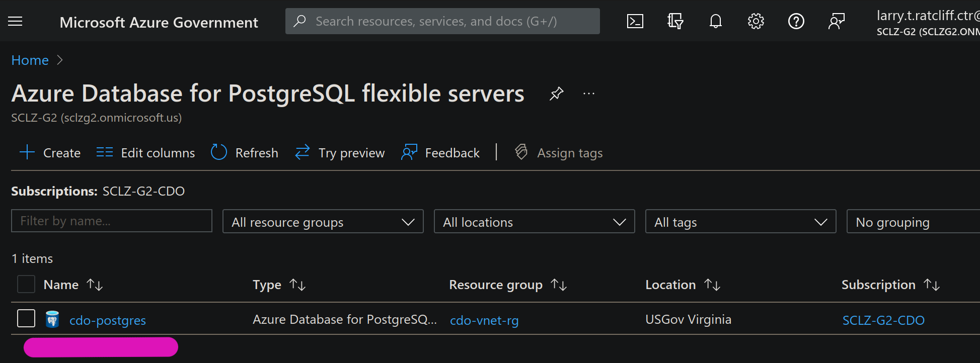Click the Filter by name field
This screenshot has height=363, width=980.
tap(112, 221)
